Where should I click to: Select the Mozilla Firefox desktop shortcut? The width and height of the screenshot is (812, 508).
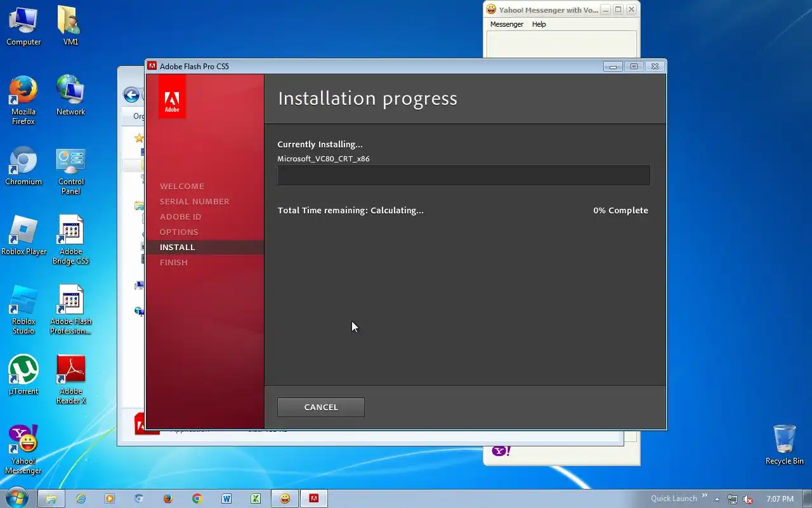(x=23, y=100)
